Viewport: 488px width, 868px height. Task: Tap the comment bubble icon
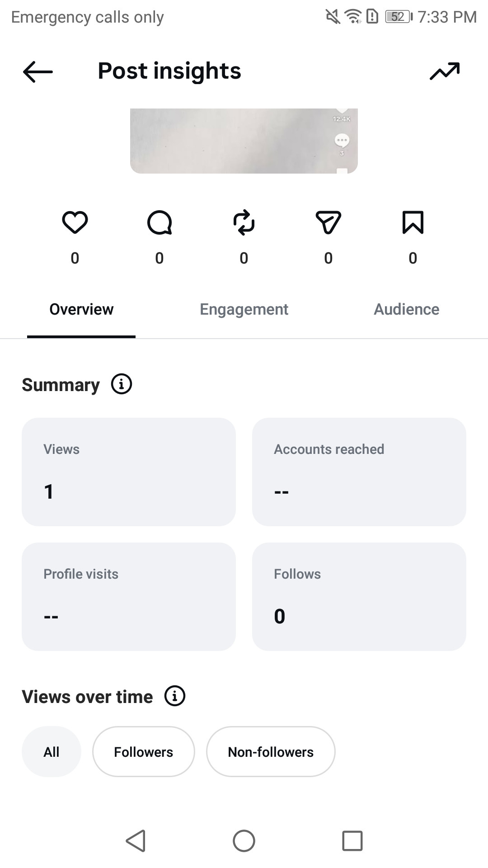[x=160, y=222]
